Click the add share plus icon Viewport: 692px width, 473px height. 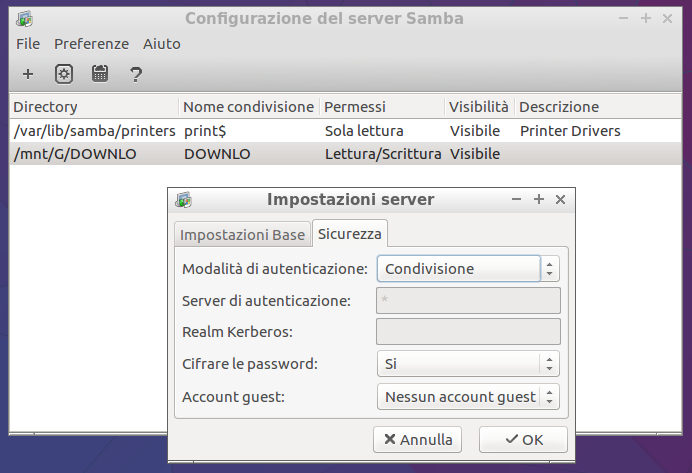coord(28,74)
